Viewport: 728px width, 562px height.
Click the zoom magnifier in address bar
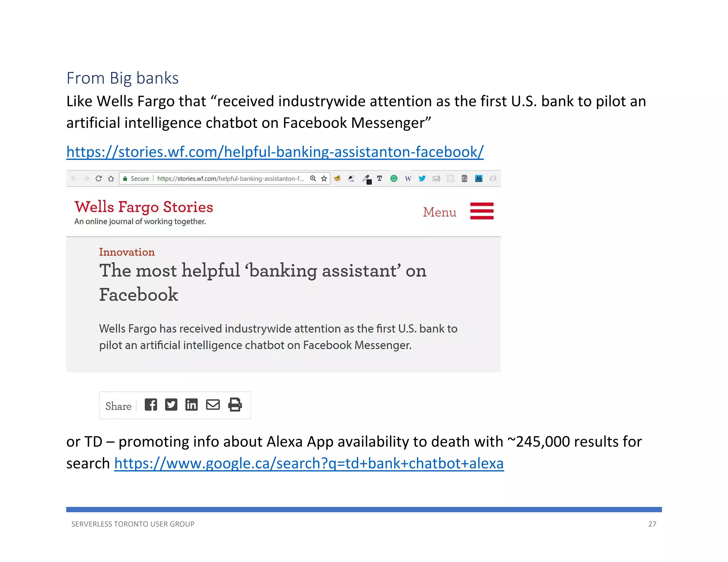313,178
